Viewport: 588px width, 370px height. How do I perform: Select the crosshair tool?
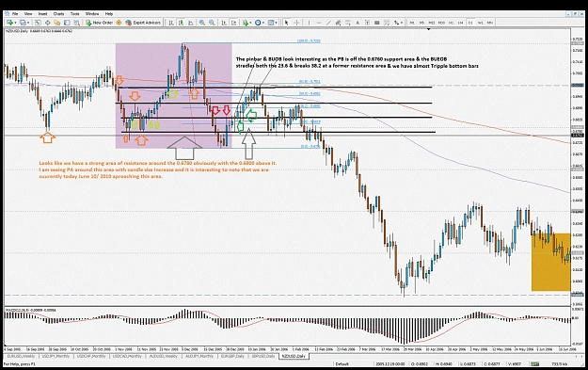pos(296,23)
